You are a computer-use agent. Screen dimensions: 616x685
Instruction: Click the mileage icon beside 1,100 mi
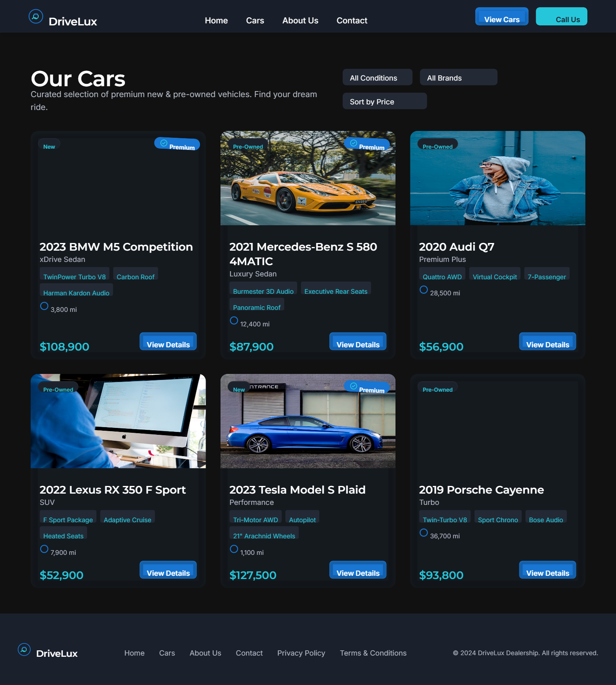[x=234, y=549]
